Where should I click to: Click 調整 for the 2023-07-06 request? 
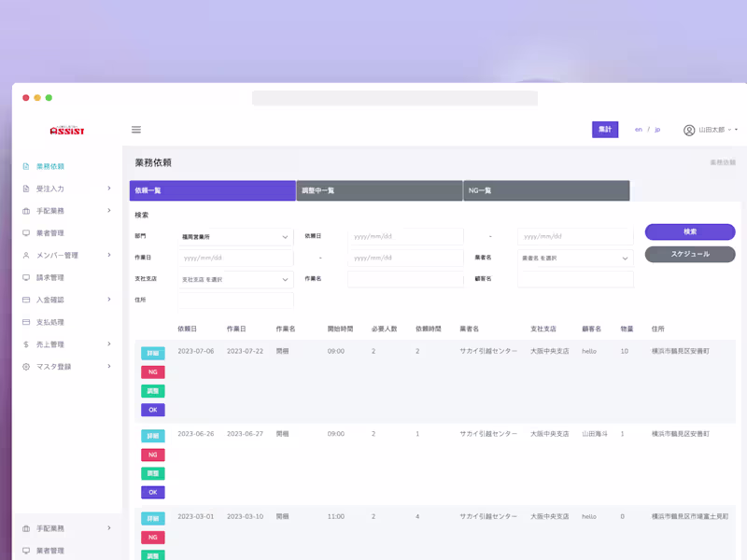[153, 391]
